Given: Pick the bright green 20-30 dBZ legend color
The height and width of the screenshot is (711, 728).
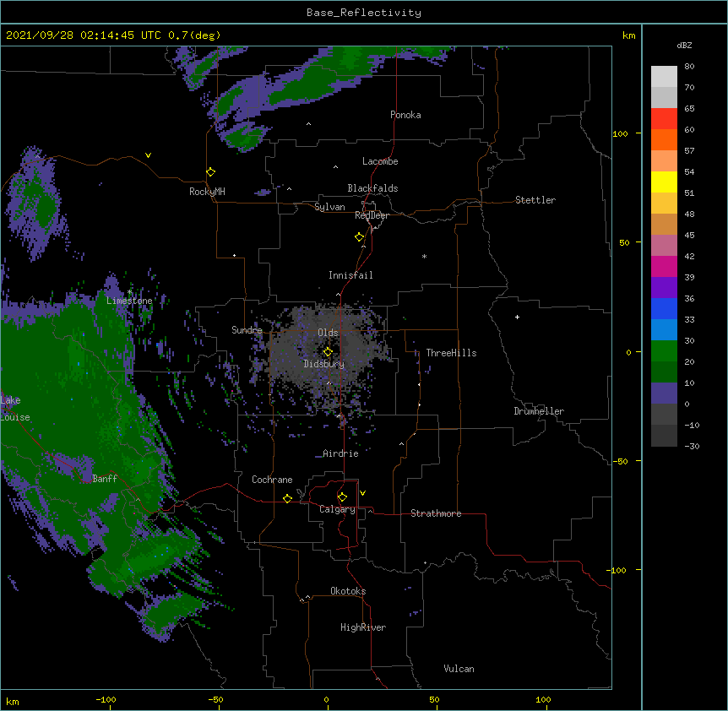Looking at the screenshot, I should (x=664, y=351).
